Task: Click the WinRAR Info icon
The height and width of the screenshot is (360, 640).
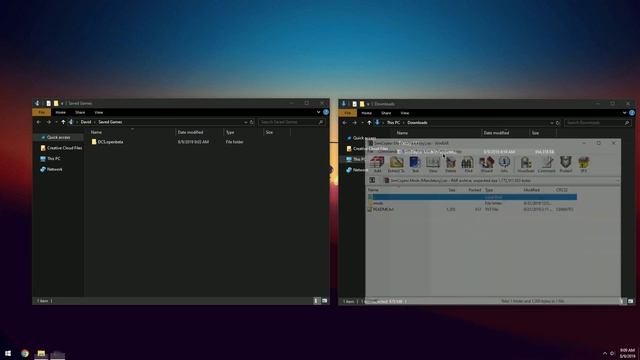Action: click(x=504, y=164)
